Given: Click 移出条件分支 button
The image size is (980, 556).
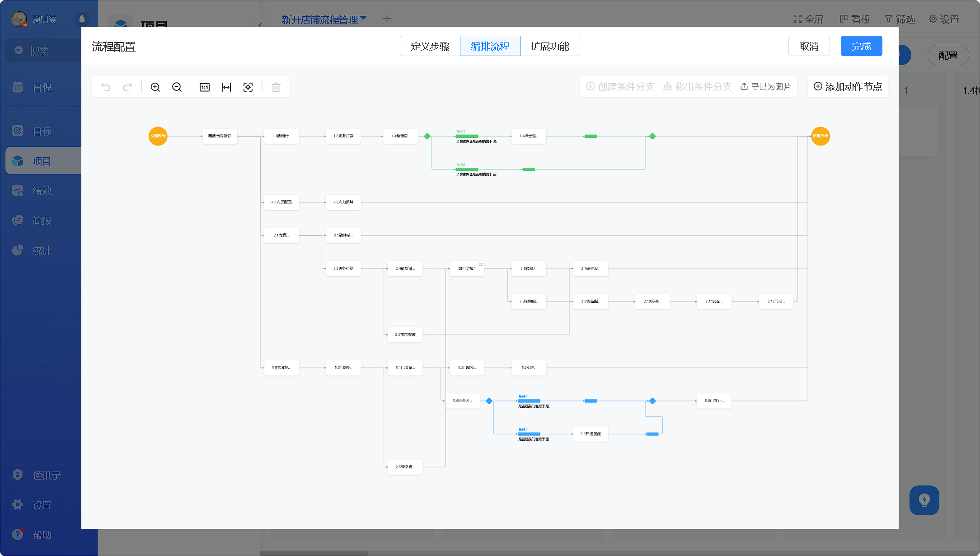Looking at the screenshot, I should (x=697, y=86).
